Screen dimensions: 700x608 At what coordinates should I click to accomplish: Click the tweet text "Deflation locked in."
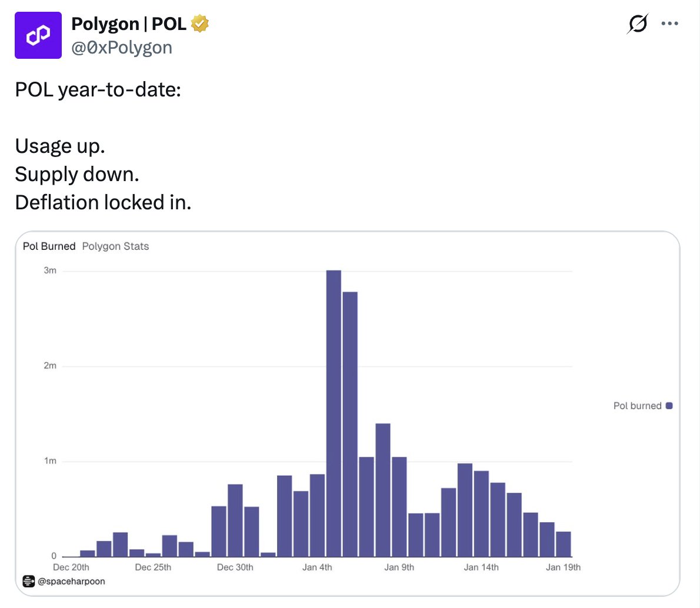click(103, 202)
